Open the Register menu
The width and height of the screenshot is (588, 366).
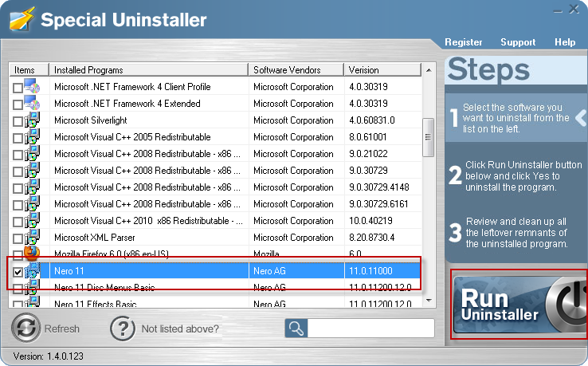pos(463,42)
